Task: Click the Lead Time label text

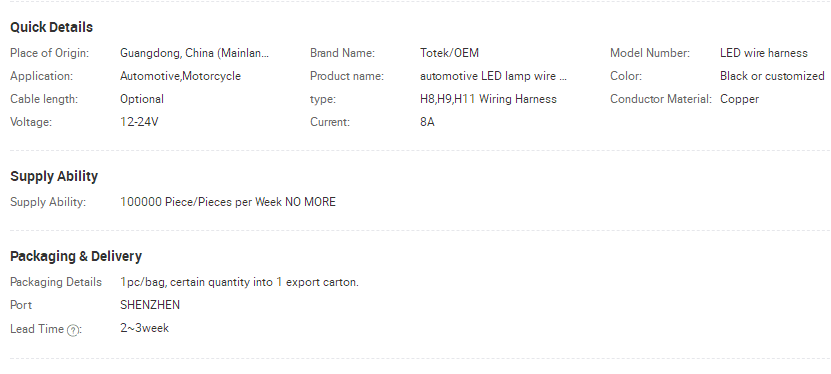Action: [37, 329]
